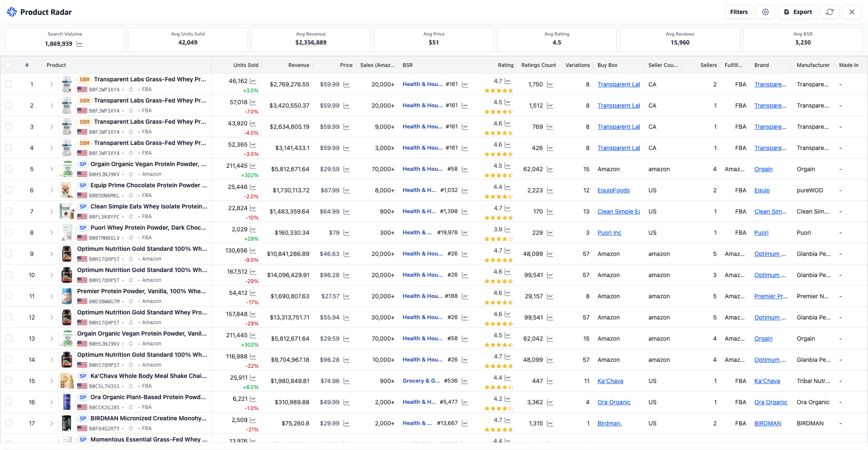Click the Product Radar logo icon

tap(12, 12)
